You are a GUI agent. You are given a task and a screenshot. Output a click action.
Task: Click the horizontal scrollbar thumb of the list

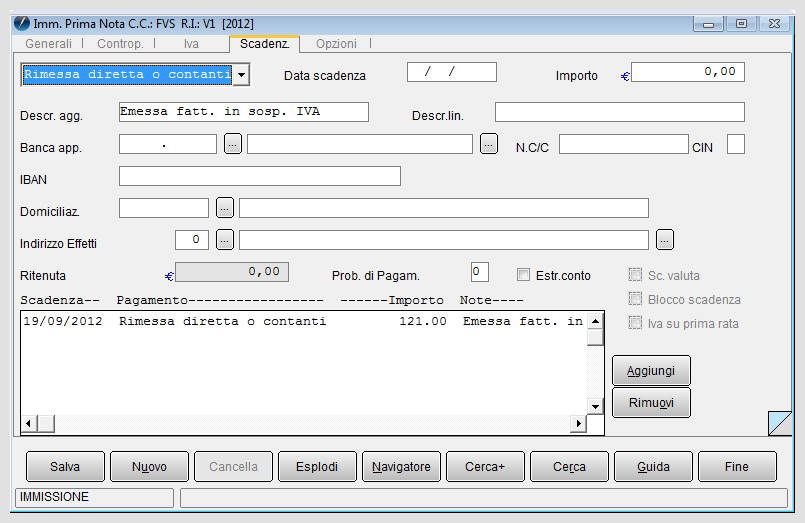(47, 423)
